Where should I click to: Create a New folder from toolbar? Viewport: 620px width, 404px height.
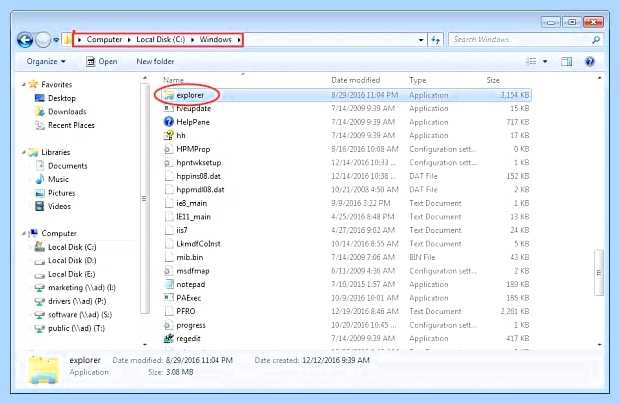(x=155, y=61)
